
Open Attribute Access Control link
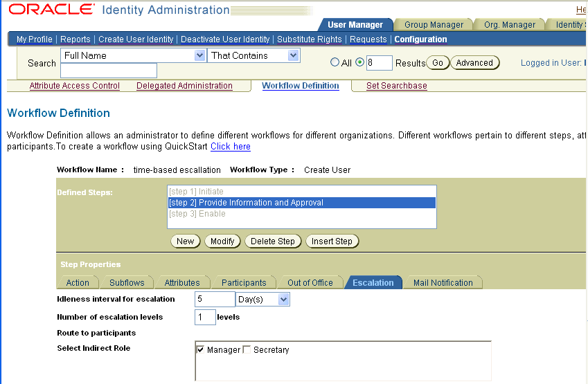click(75, 86)
